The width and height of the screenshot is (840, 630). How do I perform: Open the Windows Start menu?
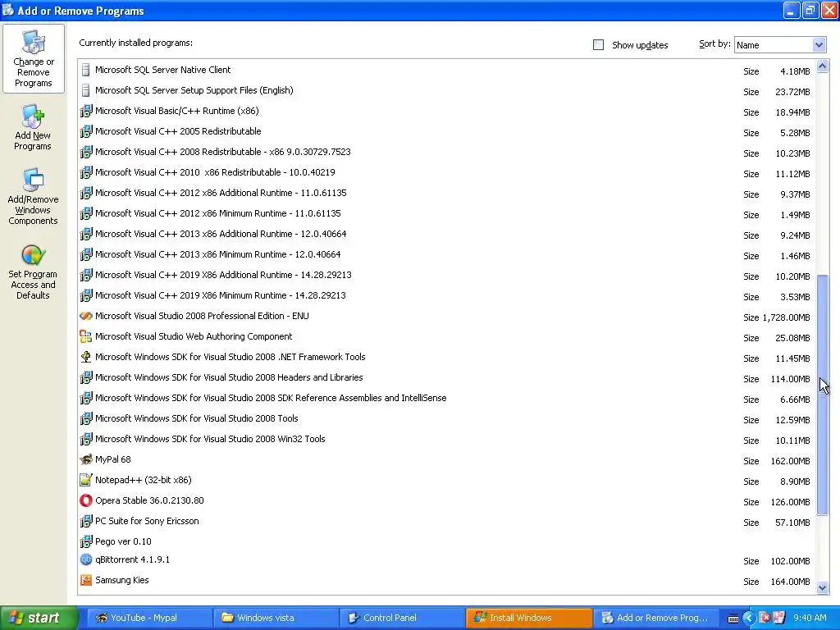(39, 619)
